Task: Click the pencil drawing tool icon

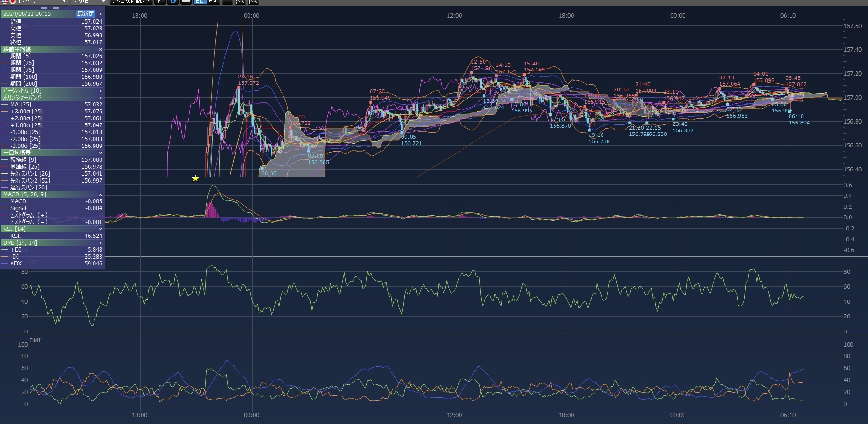Action: coord(160,1)
